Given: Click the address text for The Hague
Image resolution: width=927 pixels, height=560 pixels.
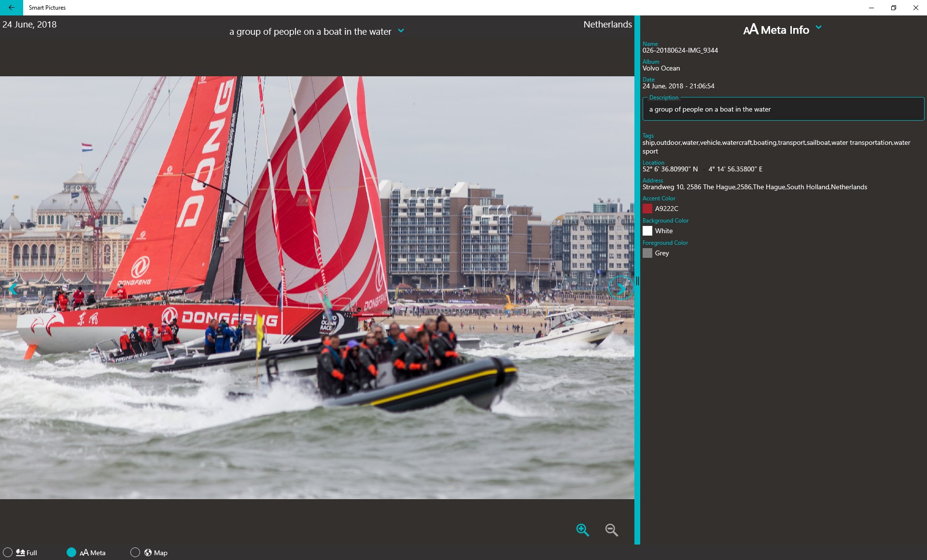Looking at the screenshot, I should [754, 187].
